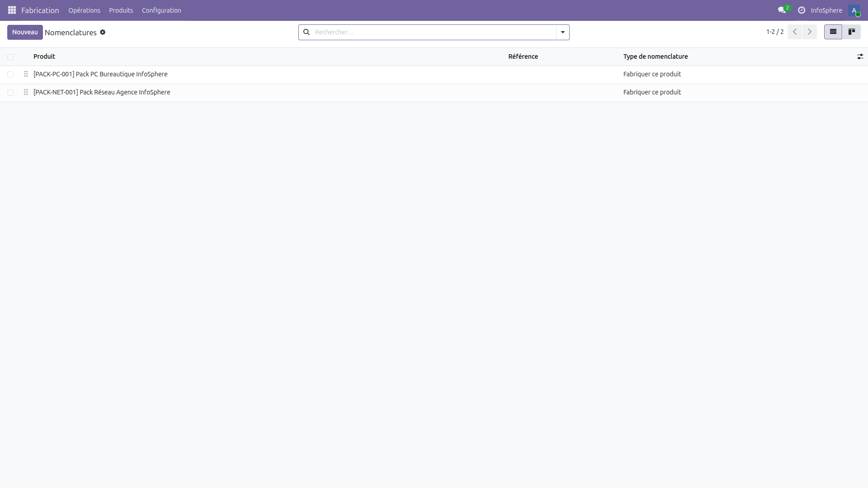Check the PACK-NET-001 row checkbox
Screen dimensions: 868x488
pos(10,92)
